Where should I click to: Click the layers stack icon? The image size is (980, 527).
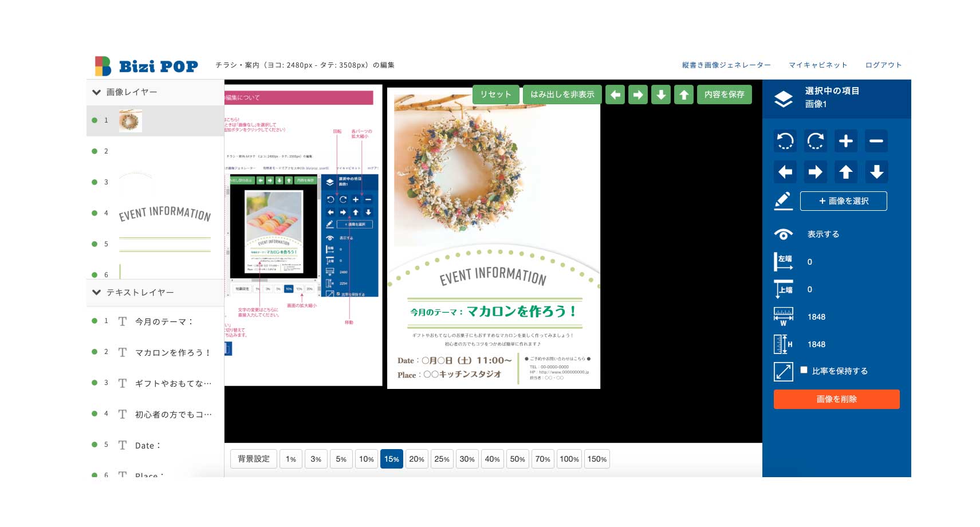click(783, 99)
